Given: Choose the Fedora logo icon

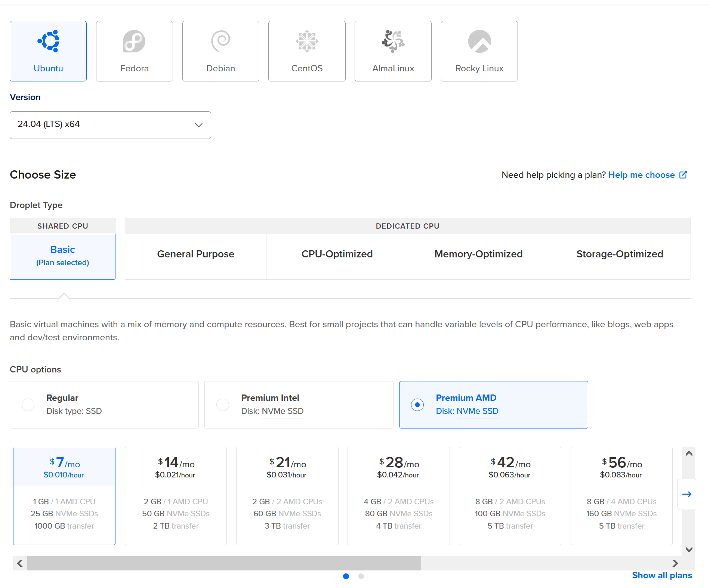Looking at the screenshot, I should 134,41.
